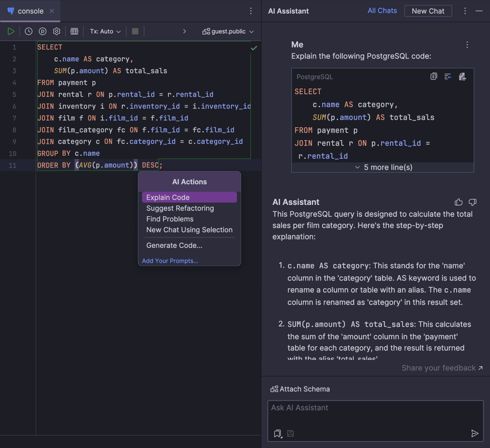Open the prompt library bookmark icon
Viewport: 490px width, 448px height.
click(277, 433)
